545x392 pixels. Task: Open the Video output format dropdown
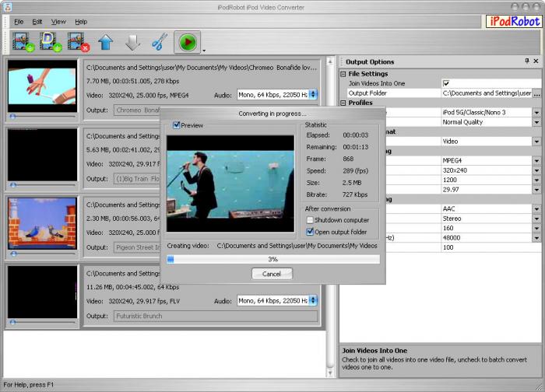[536, 142]
